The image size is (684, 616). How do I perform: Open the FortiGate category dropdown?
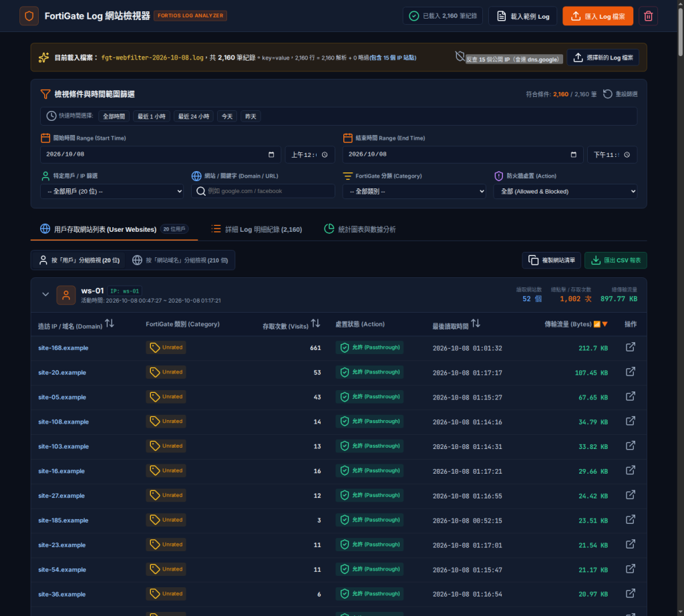pyautogui.click(x=414, y=192)
